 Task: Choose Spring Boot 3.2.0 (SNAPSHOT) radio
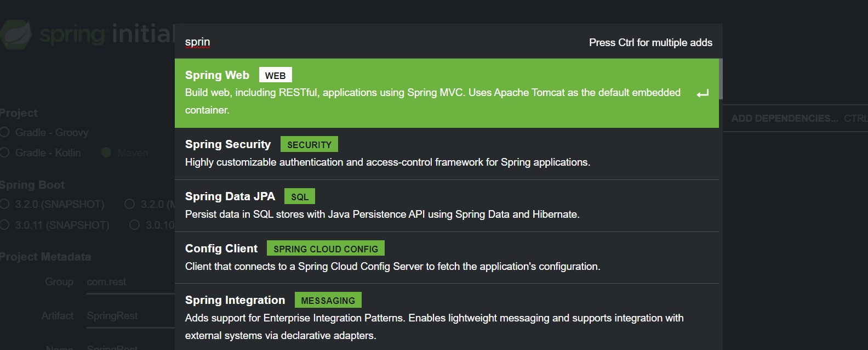tap(4, 204)
